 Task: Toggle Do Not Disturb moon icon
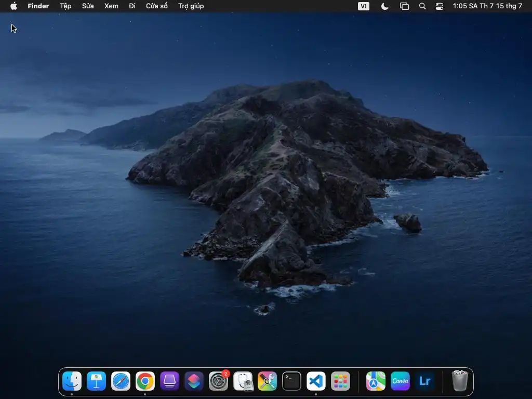pos(385,6)
